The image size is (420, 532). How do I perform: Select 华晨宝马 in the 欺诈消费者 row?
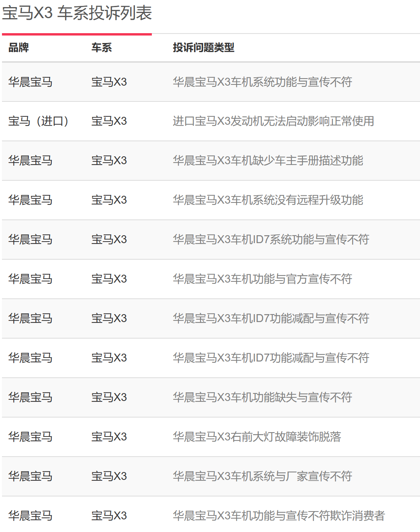pyautogui.click(x=30, y=516)
